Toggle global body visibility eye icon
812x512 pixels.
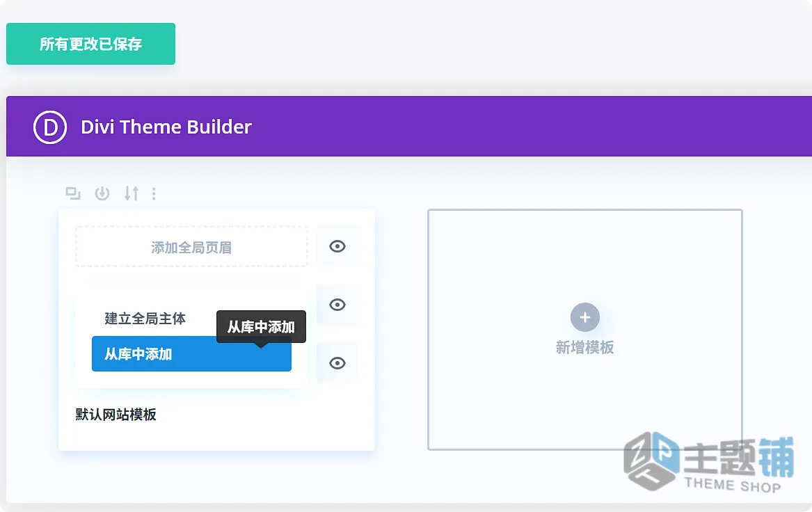tap(337, 305)
